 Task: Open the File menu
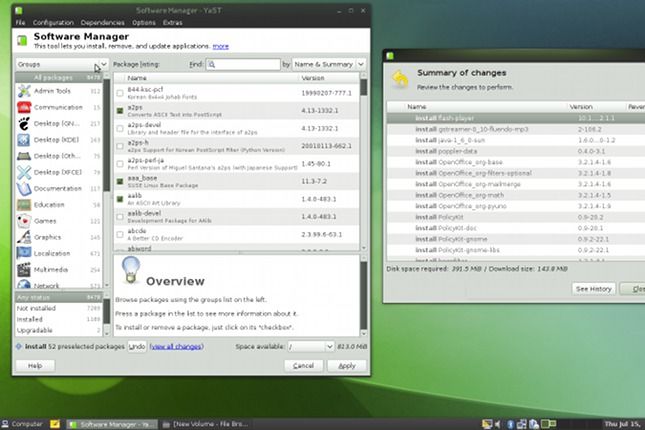click(21, 23)
